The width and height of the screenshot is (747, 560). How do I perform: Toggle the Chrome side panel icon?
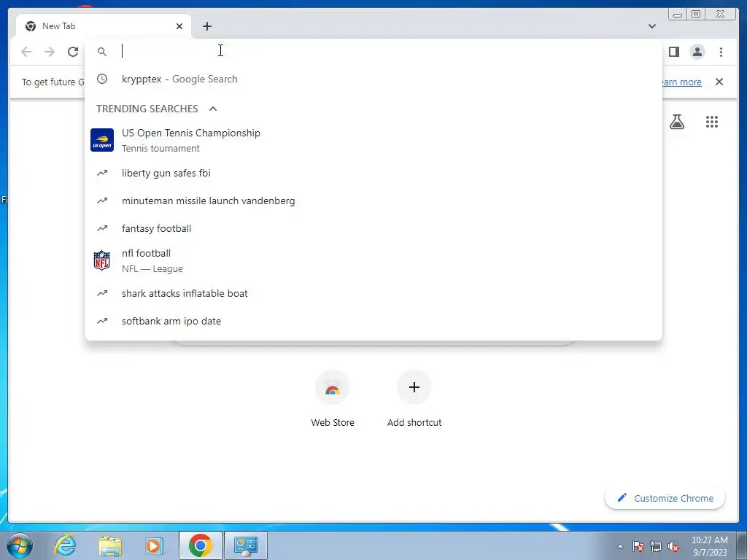tap(673, 52)
